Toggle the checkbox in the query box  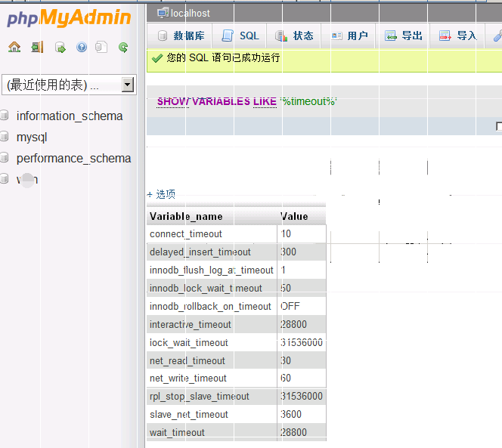pos(499,126)
